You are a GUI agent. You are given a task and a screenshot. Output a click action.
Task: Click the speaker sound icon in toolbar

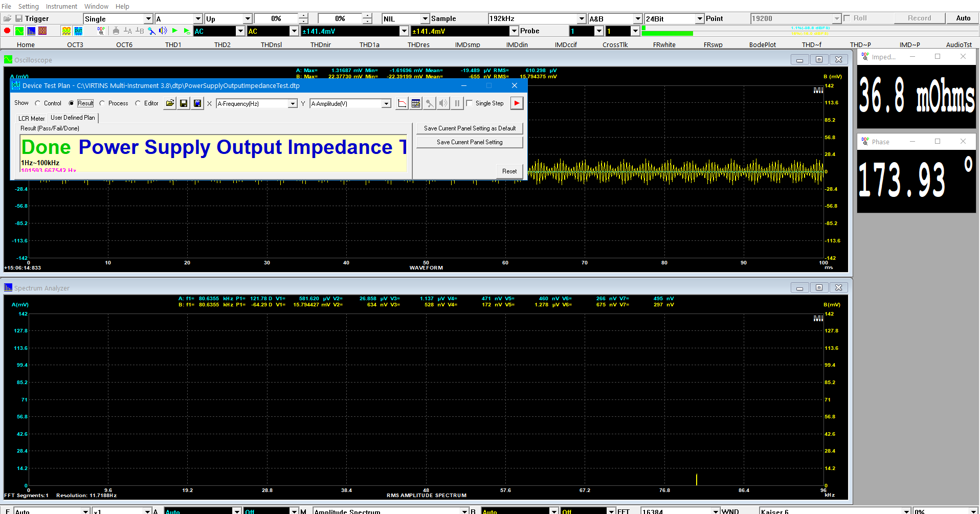[x=163, y=31]
